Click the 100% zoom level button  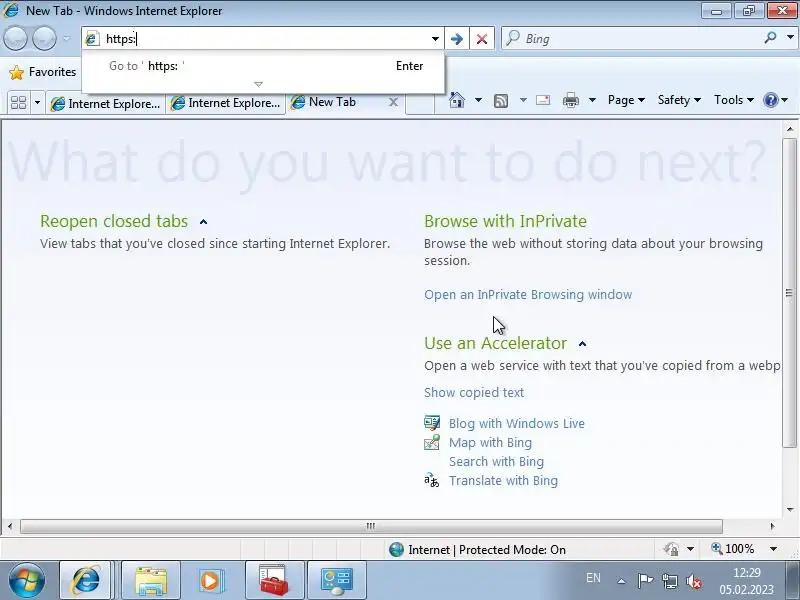[x=733, y=549]
